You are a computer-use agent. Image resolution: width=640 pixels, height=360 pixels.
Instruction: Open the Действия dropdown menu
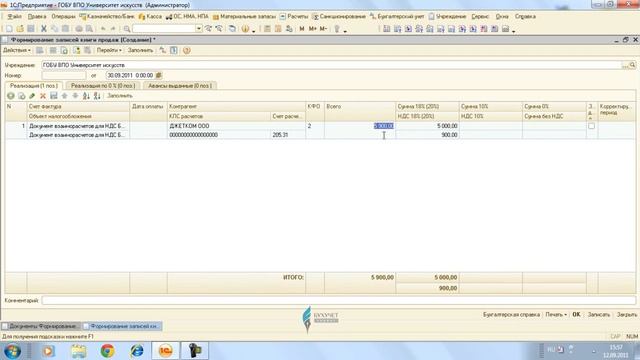(17, 50)
